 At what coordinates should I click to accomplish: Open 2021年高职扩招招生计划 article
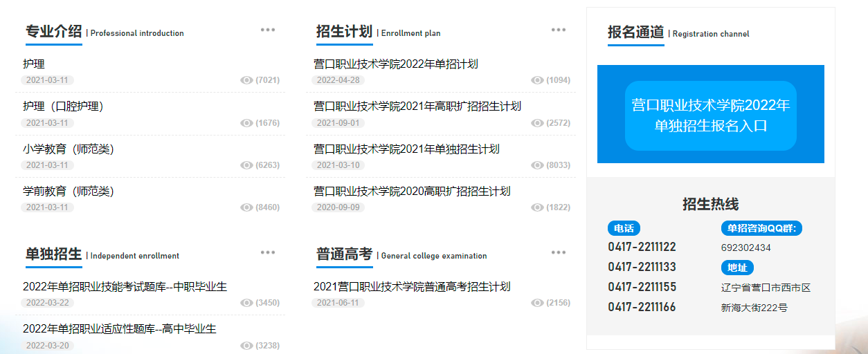click(x=417, y=106)
